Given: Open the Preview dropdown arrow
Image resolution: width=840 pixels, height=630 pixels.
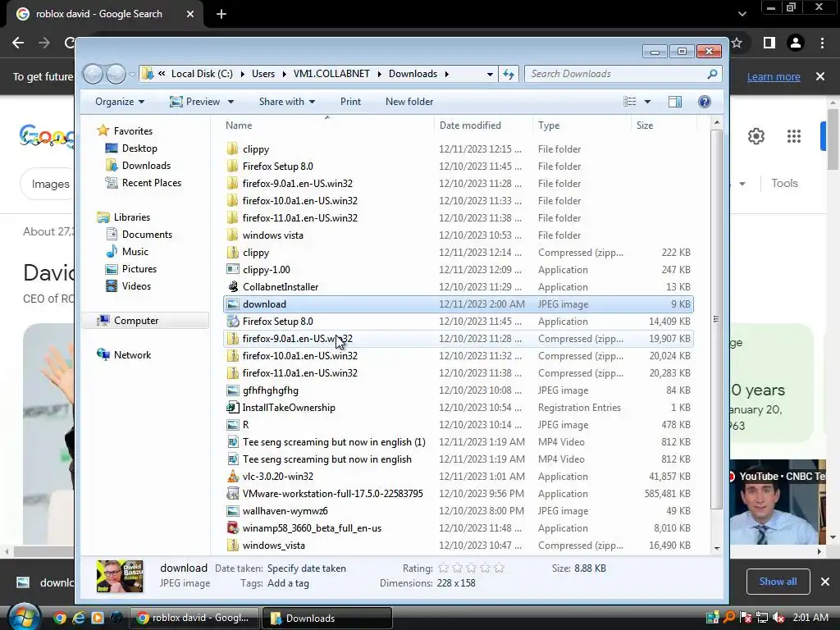Looking at the screenshot, I should click(231, 102).
